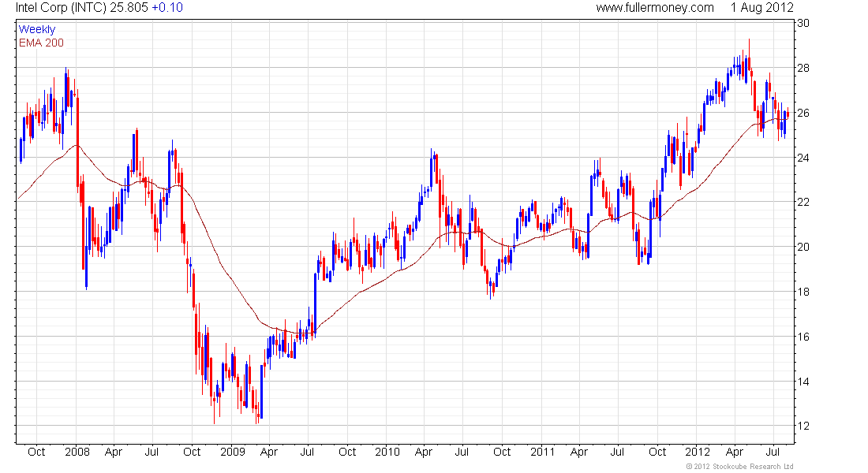The image size is (868, 473).
Task: Click the Apr label right after 2012
Action: point(734,452)
